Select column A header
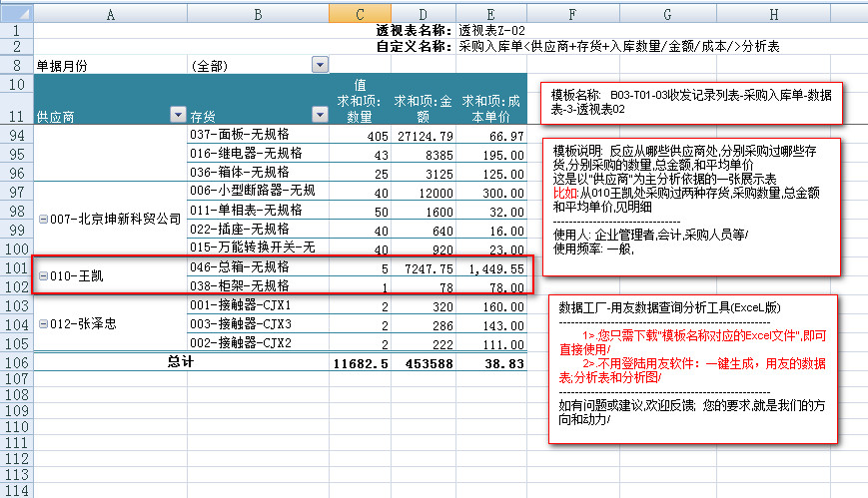 pos(110,13)
